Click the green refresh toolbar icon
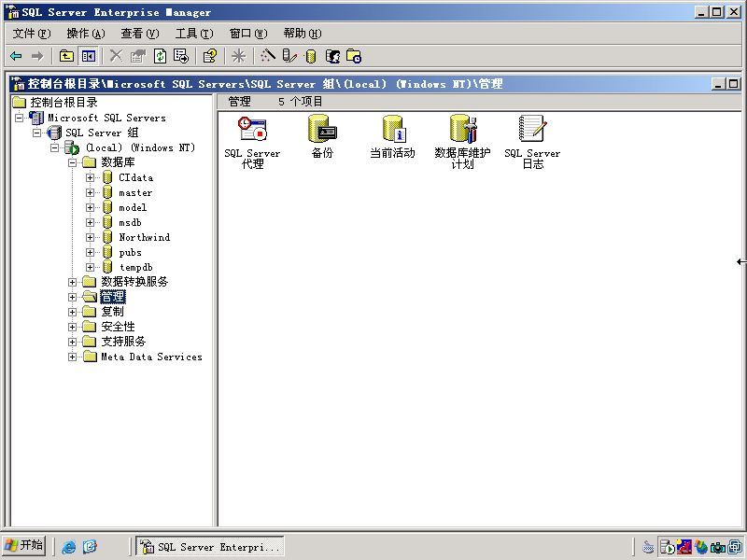The image size is (747, 560). pyautogui.click(x=160, y=56)
